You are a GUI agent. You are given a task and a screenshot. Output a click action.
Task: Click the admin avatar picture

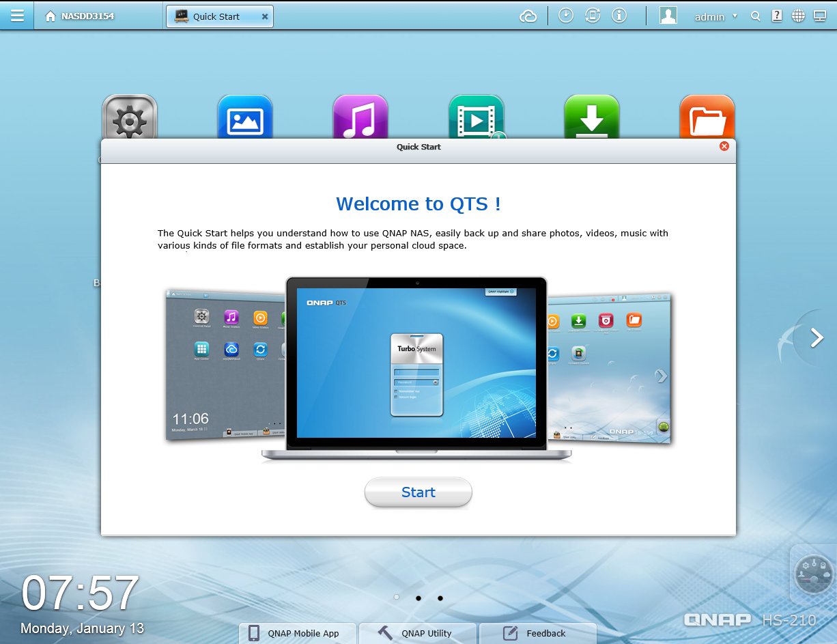tap(668, 16)
